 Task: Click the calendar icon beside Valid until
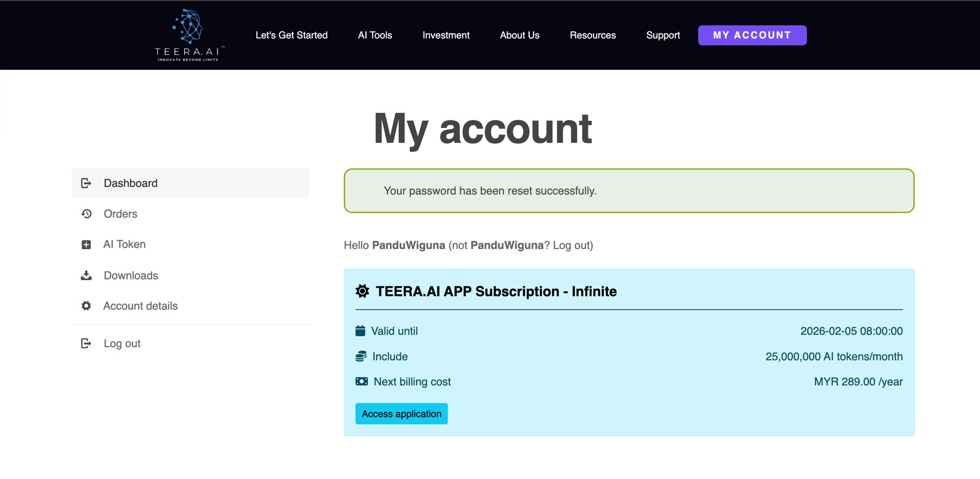360,331
